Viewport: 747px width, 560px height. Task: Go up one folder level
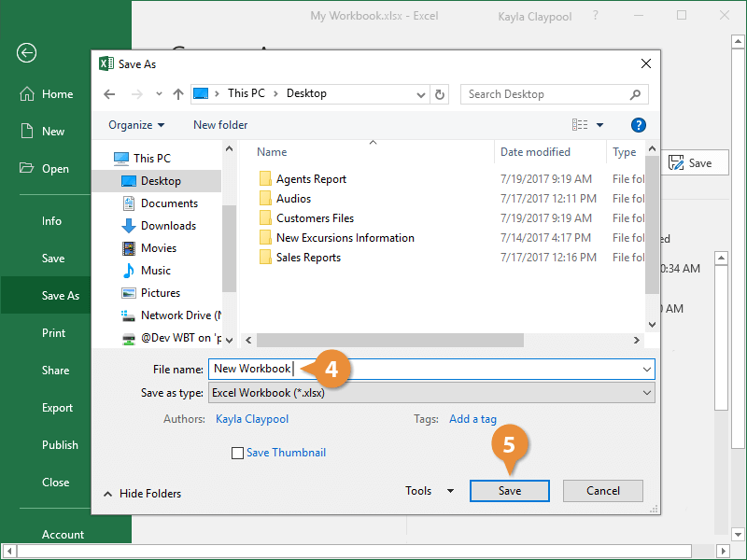point(178,94)
